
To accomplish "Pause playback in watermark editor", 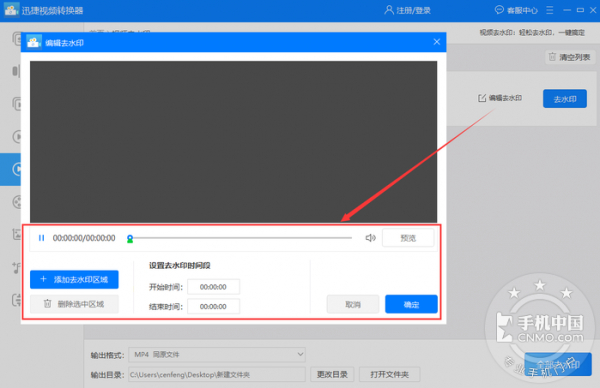I will [x=41, y=238].
